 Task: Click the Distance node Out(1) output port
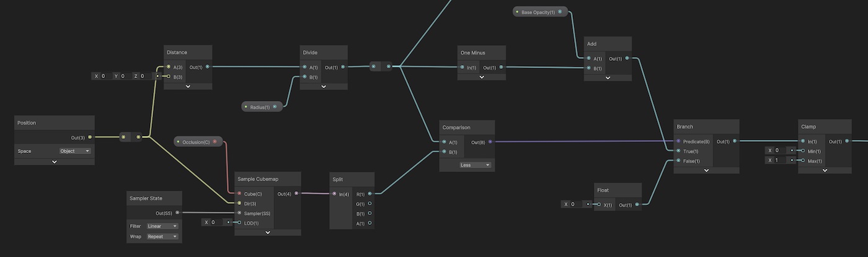coord(207,67)
